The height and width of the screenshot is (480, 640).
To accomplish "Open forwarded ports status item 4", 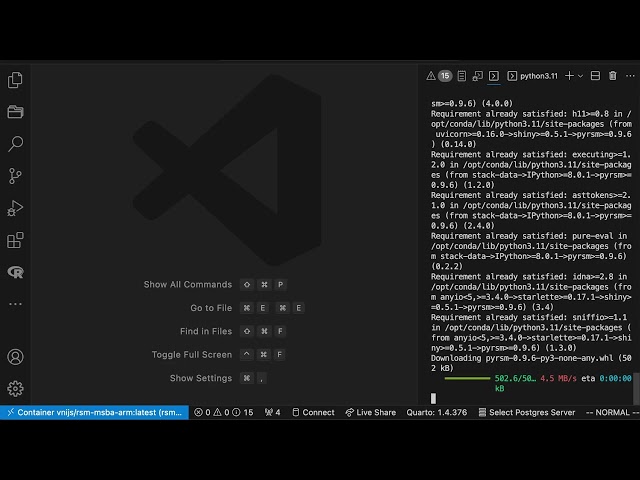I will pyautogui.click(x=273, y=412).
